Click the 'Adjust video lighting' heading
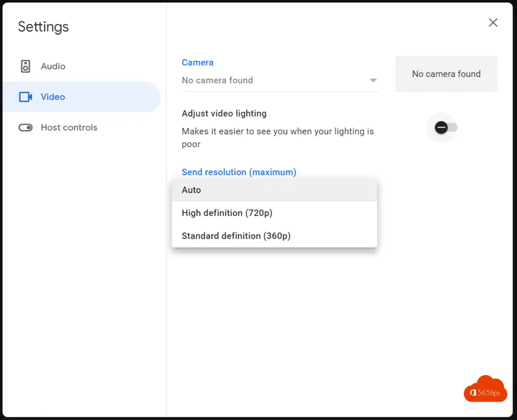 point(224,114)
